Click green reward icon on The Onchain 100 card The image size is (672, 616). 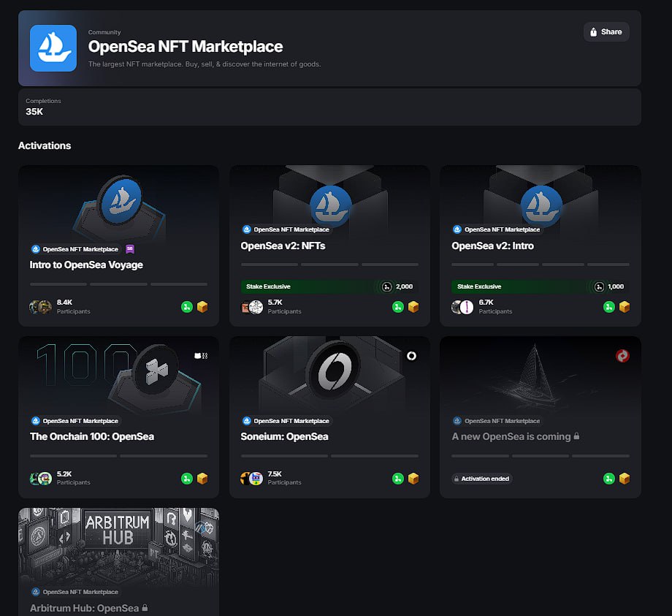(187, 479)
